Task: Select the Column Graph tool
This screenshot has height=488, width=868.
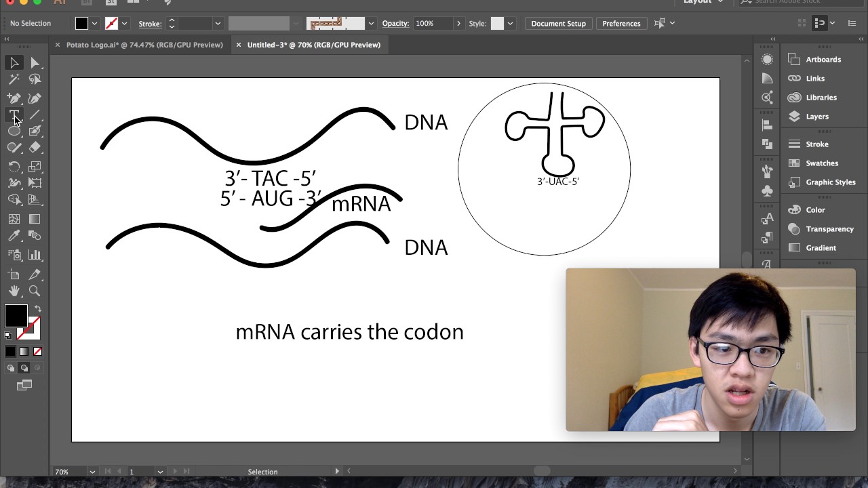Action: (x=35, y=255)
